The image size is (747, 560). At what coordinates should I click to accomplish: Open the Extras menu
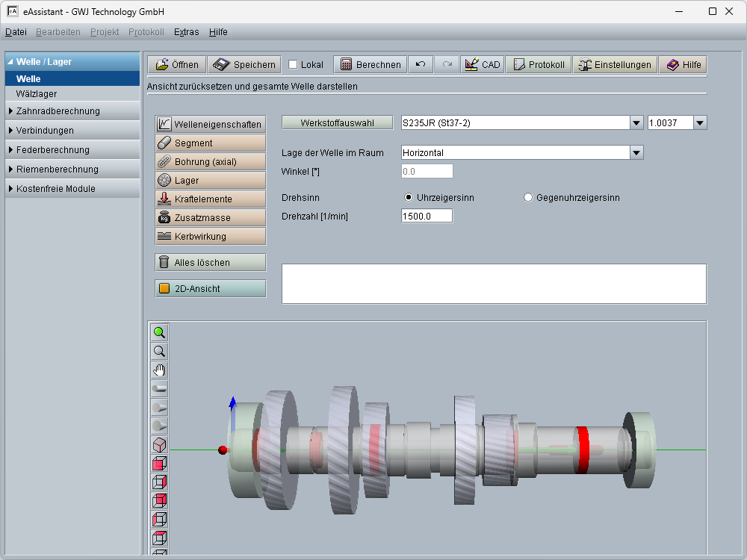(186, 32)
